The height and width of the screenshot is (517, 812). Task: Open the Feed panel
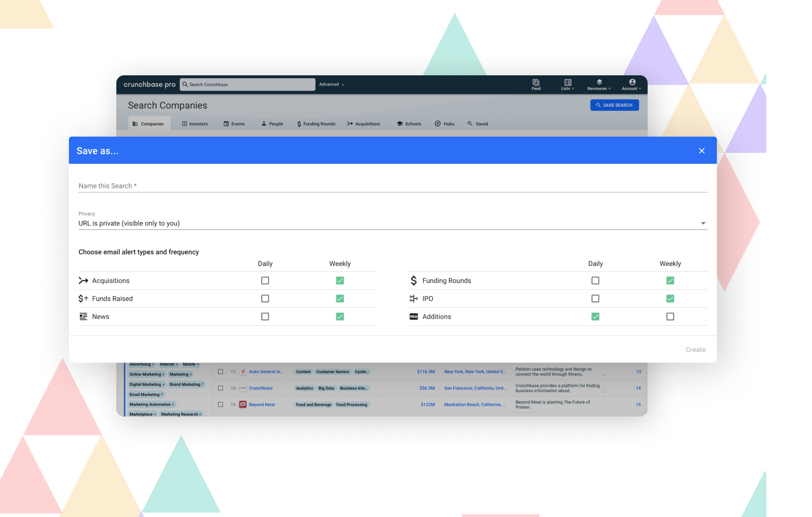(535, 84)
